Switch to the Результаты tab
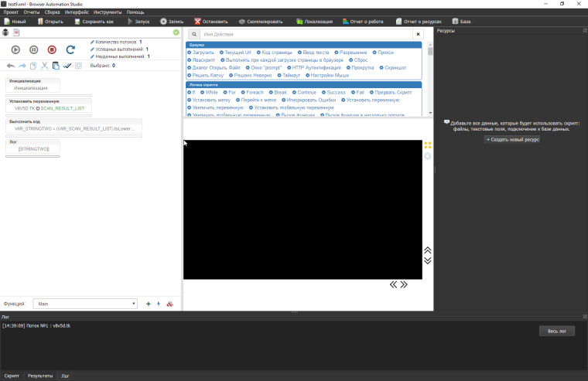The width and height of the screenshot is (588, 381). pos(40,376)
